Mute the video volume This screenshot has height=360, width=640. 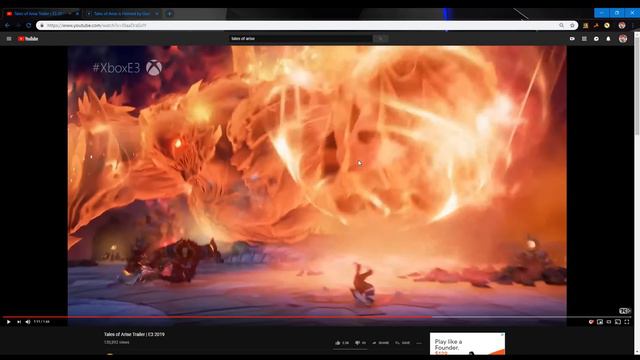(28, 322)
